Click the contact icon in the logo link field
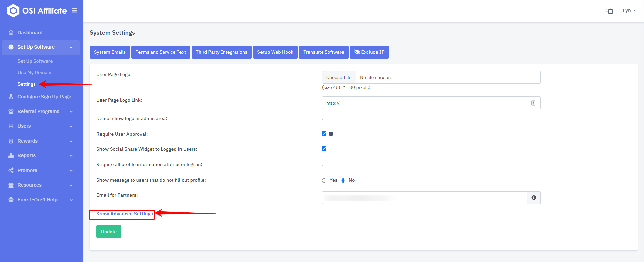 click(533, 103)
